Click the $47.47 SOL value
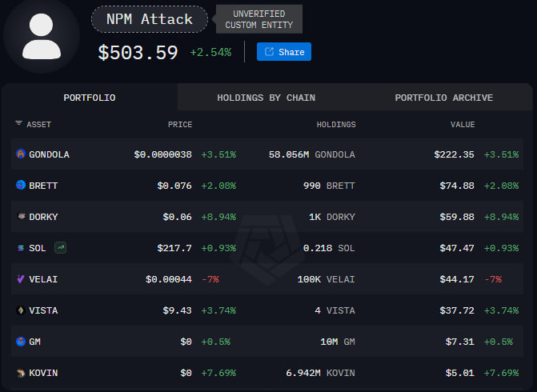 pyautogui.click(x=457, y=248)
